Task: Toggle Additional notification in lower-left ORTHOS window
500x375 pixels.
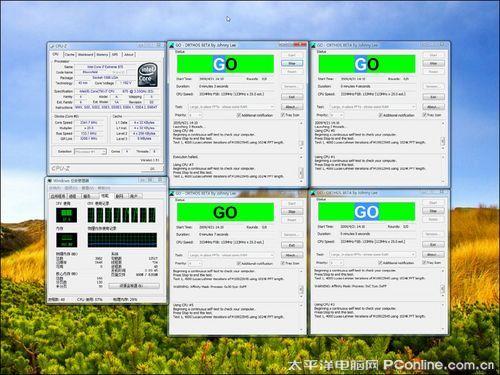Action: pyautogui.click(x=239, y=263)
